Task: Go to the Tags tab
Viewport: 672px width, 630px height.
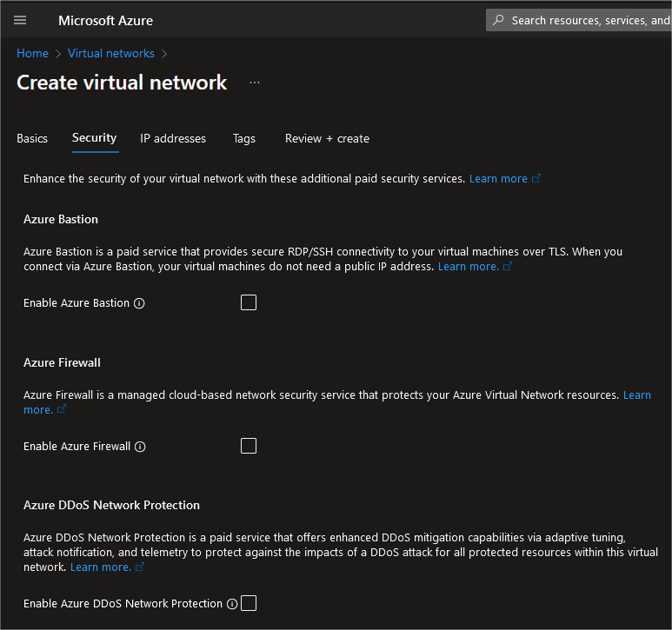Action: click(244, 138)
